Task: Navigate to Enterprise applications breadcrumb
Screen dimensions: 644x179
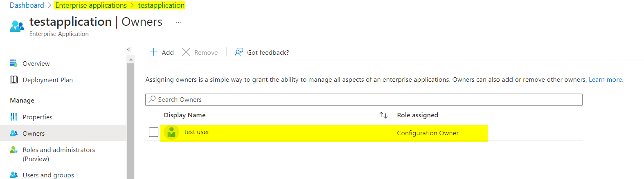Action: pyautogui.click(x=91, y=5)
